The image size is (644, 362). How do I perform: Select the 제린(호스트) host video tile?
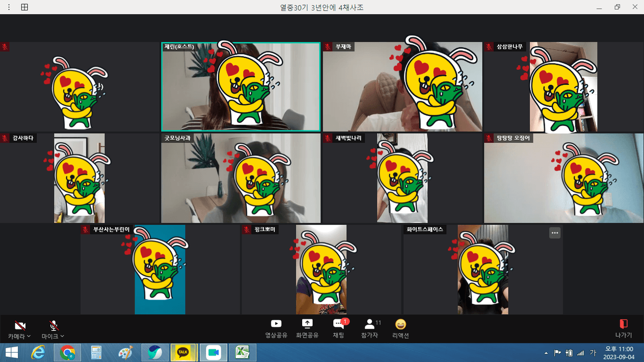click(x=241, y=87)
